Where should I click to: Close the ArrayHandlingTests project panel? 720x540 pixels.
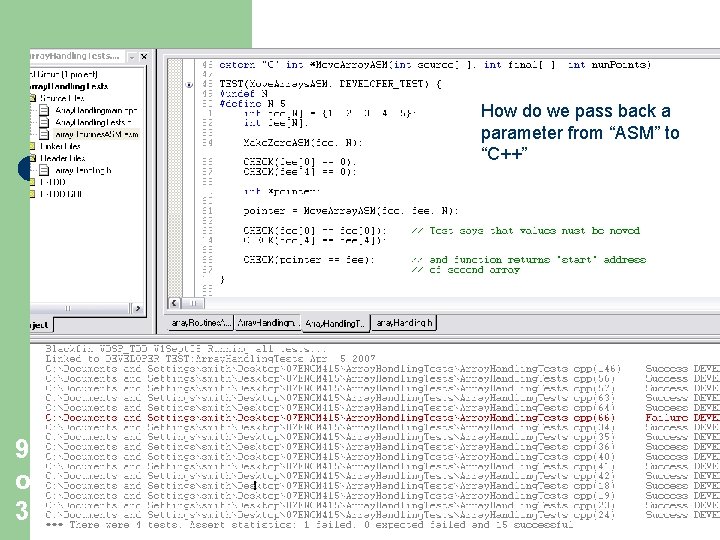144,57
